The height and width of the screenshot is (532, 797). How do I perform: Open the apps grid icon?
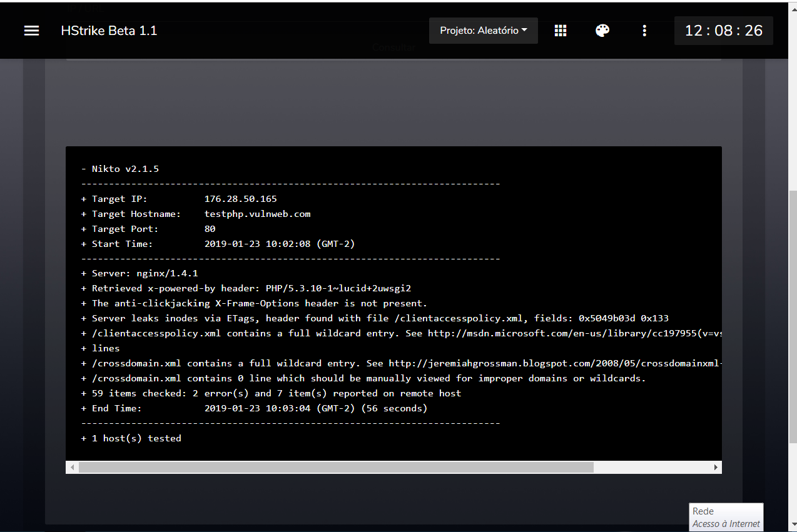coord(561,31)
